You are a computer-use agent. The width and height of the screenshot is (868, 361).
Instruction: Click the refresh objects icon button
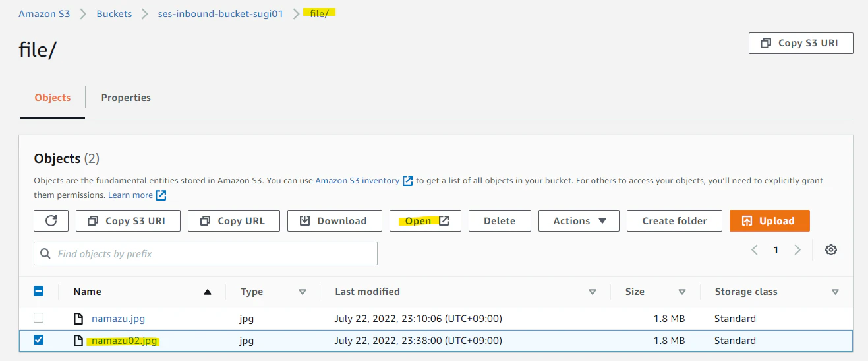51,221
